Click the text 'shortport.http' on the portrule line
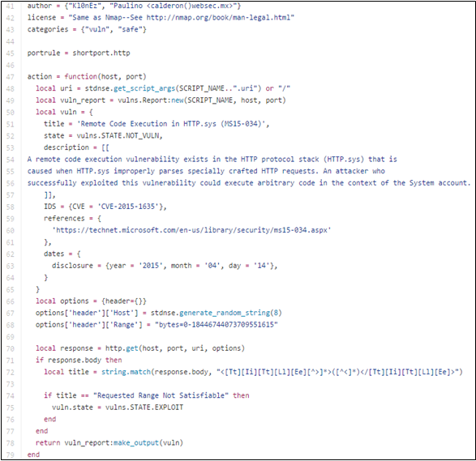476x461 pixels. coord(101,53)
